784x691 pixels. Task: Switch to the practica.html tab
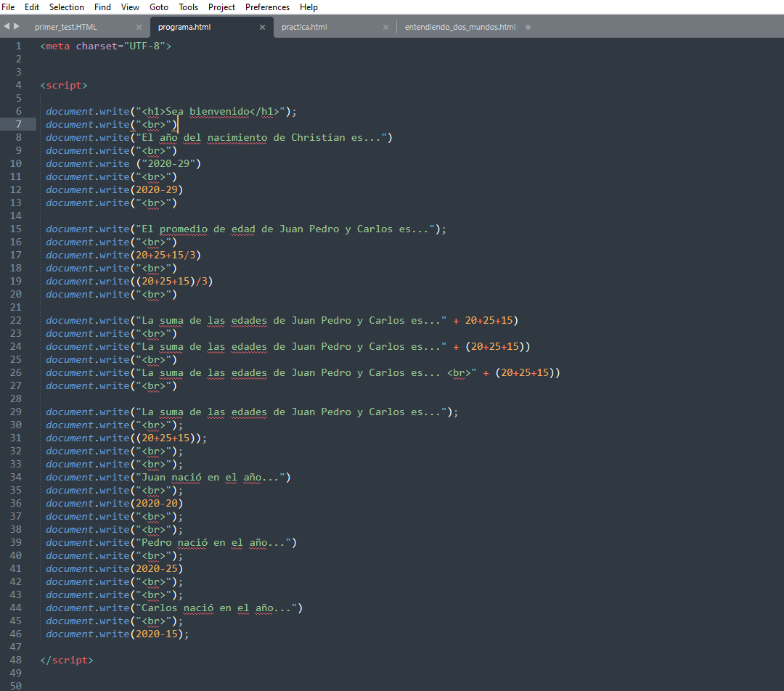pos(304,28)
